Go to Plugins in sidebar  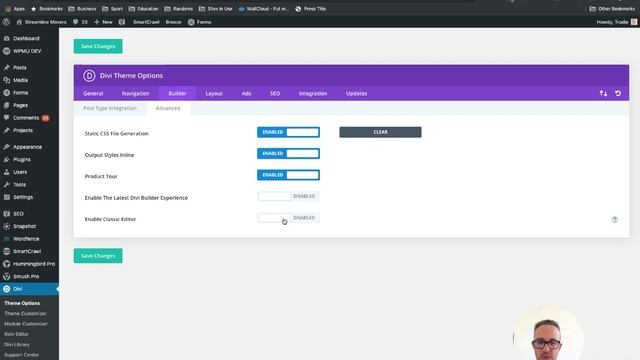(x=22, y=160)
